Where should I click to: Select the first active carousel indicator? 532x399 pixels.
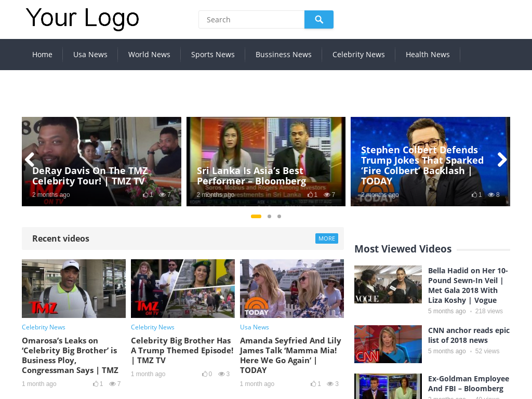[256, 216]
